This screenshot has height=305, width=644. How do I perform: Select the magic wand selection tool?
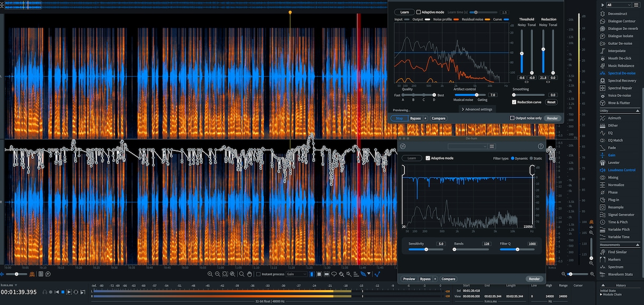click(x=349, y=274)
